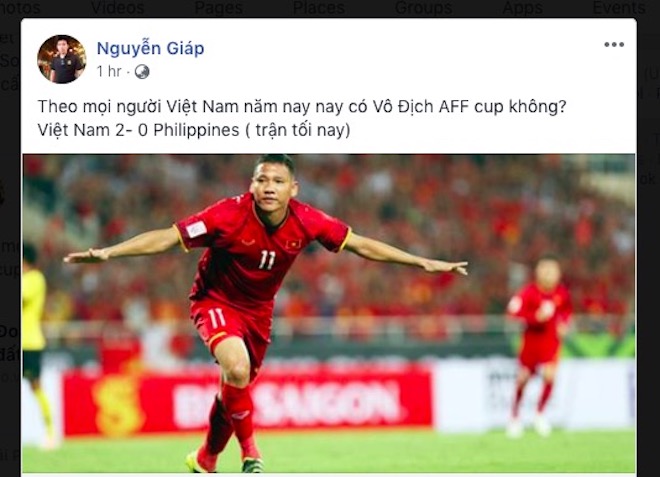Click the dark backdrop left of the post
The width and height of the screenshot is (660, 477).
(x=10, y=253)
